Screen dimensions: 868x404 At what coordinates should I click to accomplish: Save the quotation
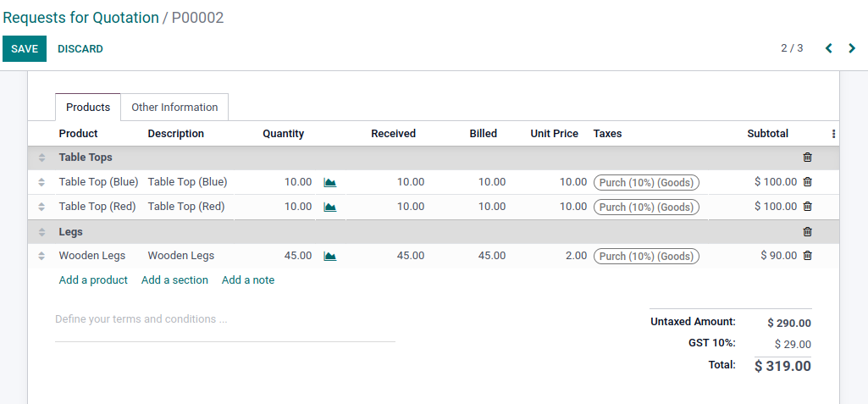coord(25,49)
